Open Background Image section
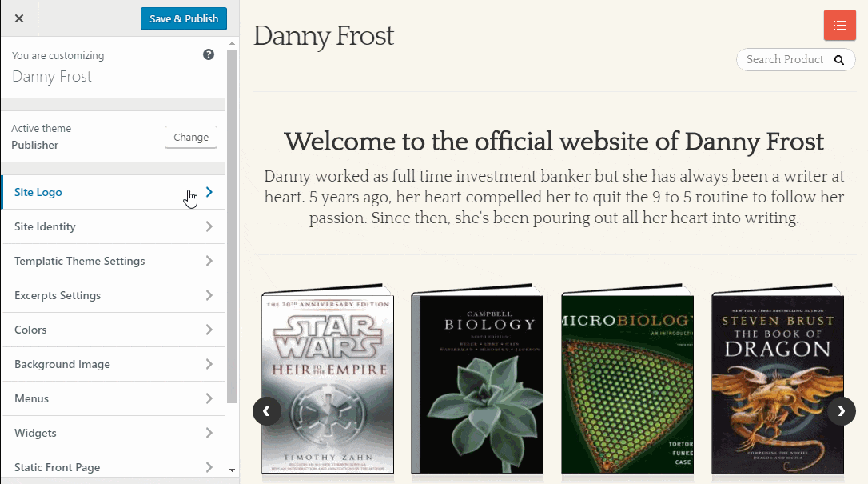This screenshot has height=484, width=868. coord(113,364)
